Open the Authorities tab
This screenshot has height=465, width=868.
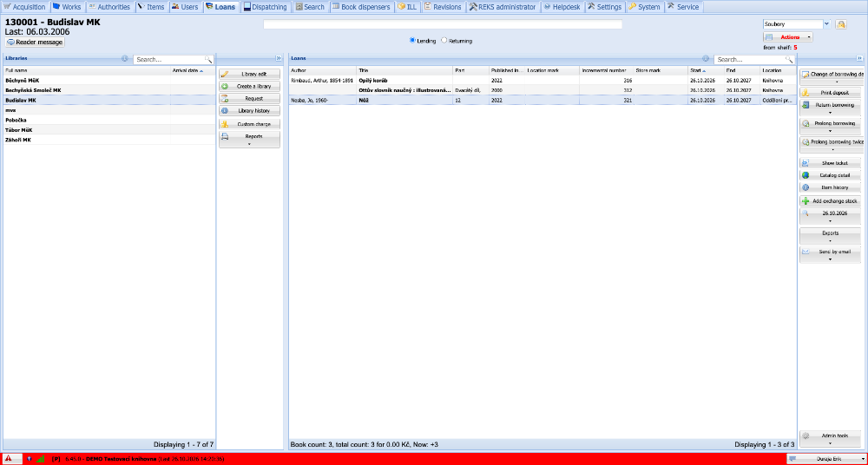click(109, 7)
